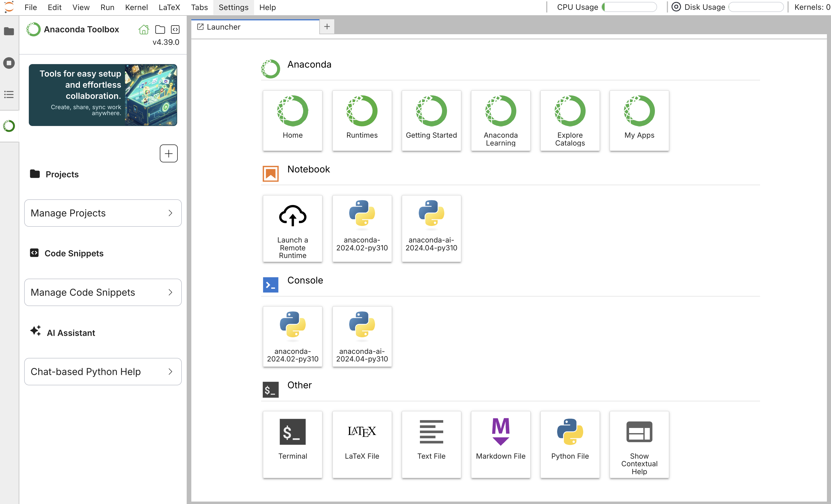Launch a Remote Runtime notebook

click(x=292, y=229)
